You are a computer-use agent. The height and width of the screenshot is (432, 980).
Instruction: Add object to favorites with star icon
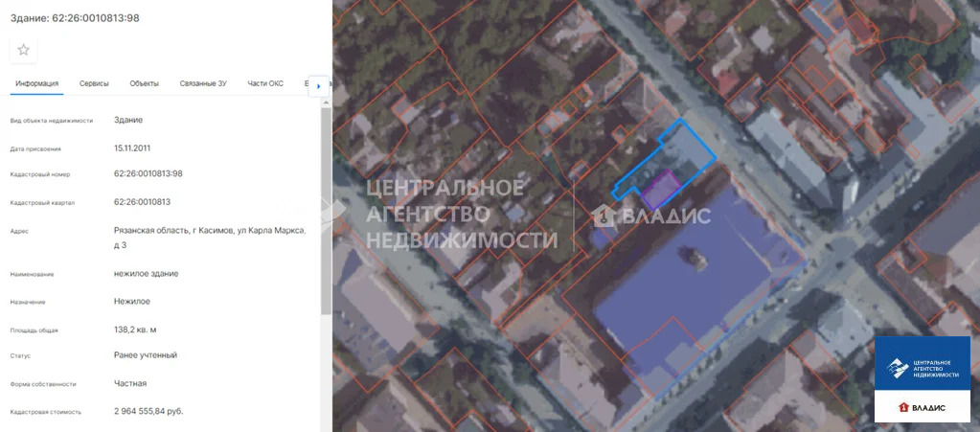[x=23, y=50]
